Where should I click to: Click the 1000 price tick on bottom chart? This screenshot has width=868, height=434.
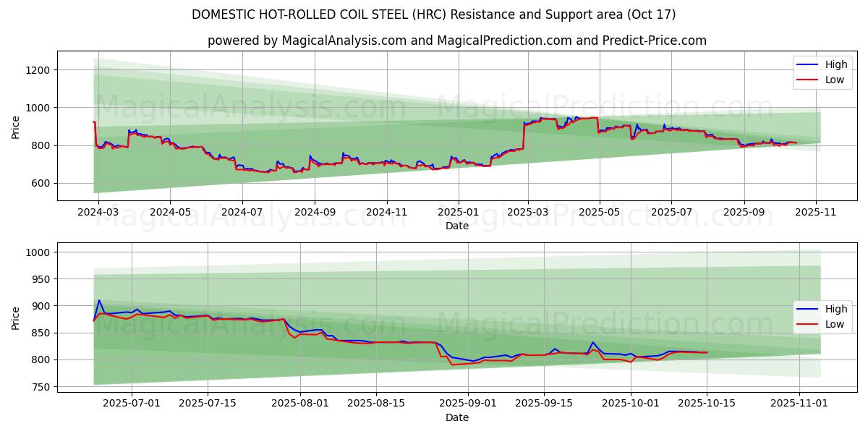pos(38,252)
